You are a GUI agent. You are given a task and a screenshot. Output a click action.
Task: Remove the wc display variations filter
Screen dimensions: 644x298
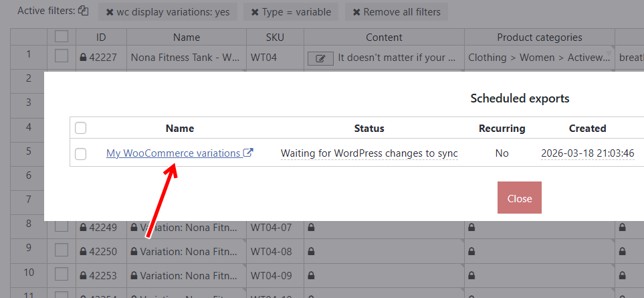[x=110, y=12]
